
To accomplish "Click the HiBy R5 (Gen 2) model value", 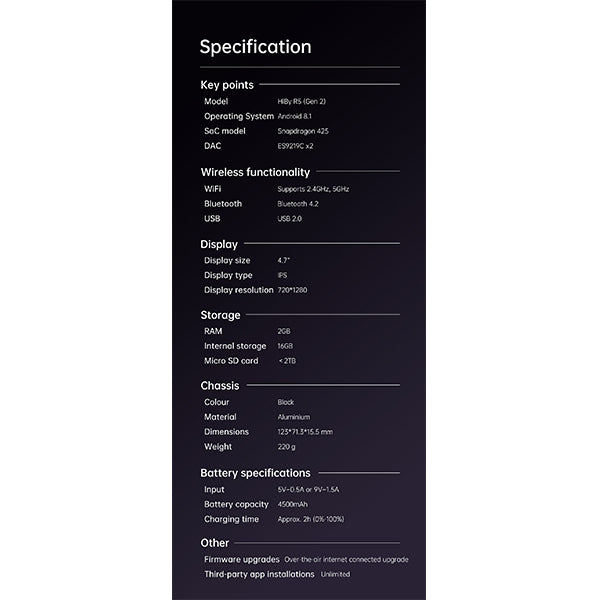I will pos(302,101).
